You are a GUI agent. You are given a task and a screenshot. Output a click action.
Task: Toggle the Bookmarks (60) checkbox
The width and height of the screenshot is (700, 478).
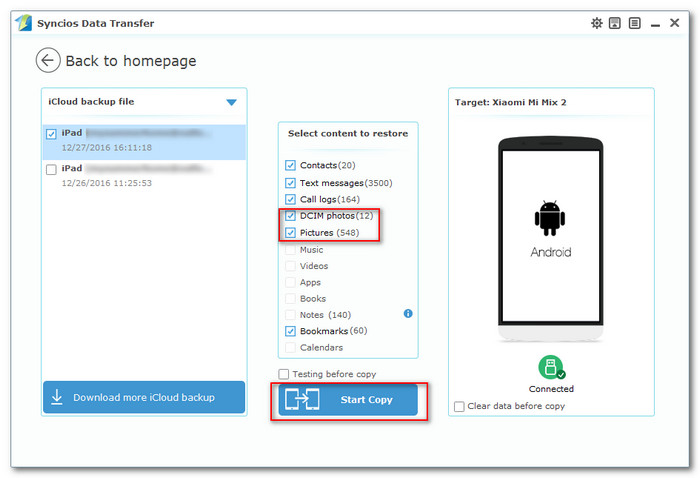pos(290,331)
